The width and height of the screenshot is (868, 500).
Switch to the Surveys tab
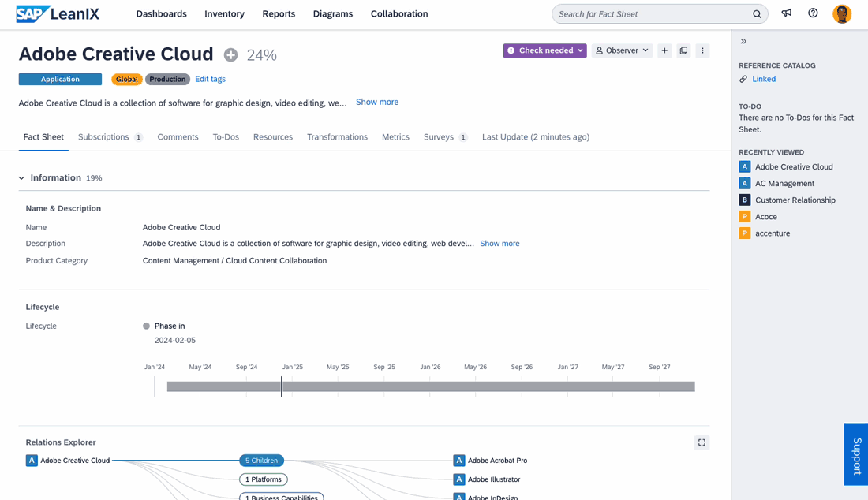point(446,137)
